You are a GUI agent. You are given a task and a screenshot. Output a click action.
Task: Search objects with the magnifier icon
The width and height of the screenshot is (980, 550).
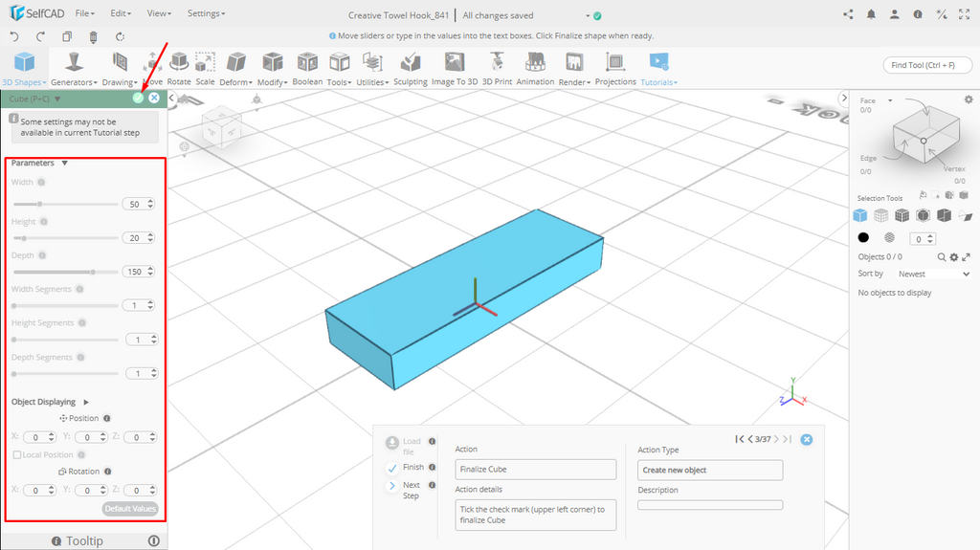(942, 257)
